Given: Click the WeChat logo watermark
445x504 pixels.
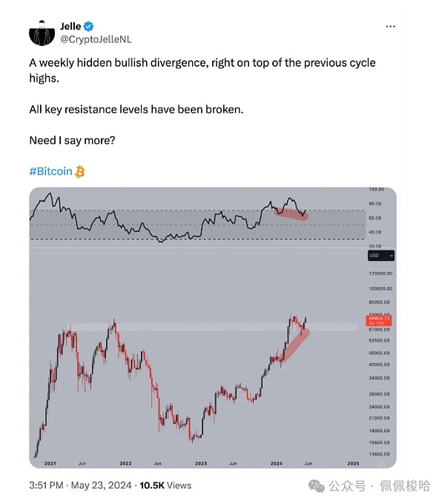Looking at the screenshot, I should coord(317,486).
